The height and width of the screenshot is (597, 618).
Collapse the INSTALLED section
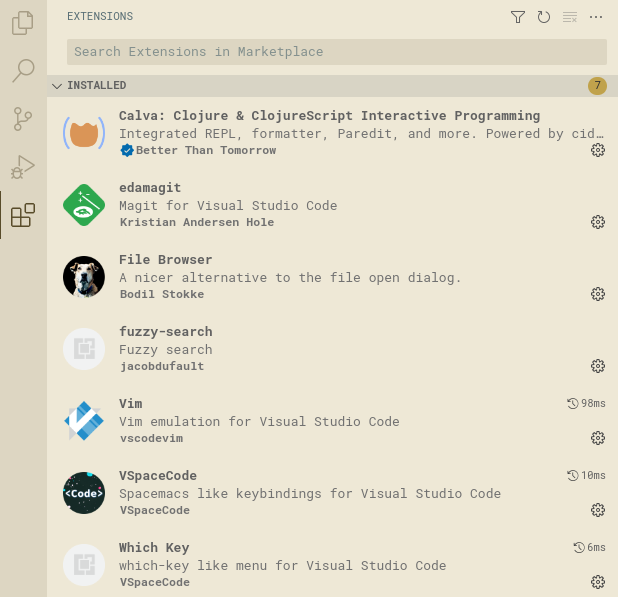click(x=332, y=86)
